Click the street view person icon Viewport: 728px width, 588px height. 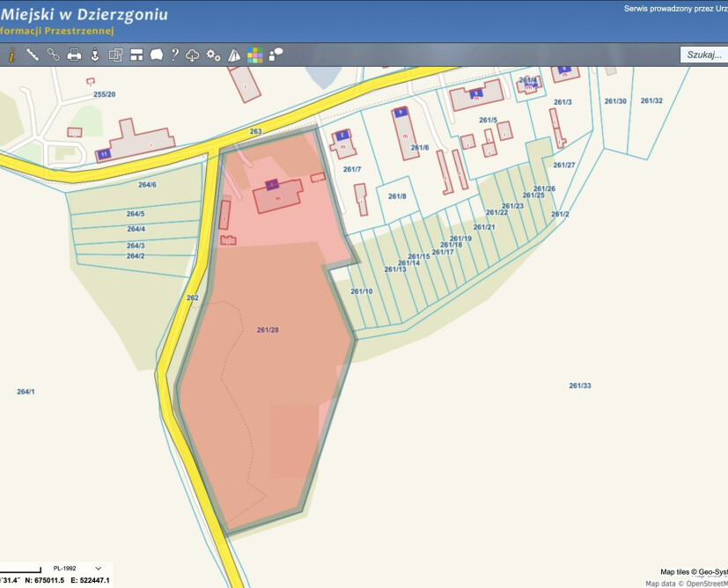pos(95,55)
